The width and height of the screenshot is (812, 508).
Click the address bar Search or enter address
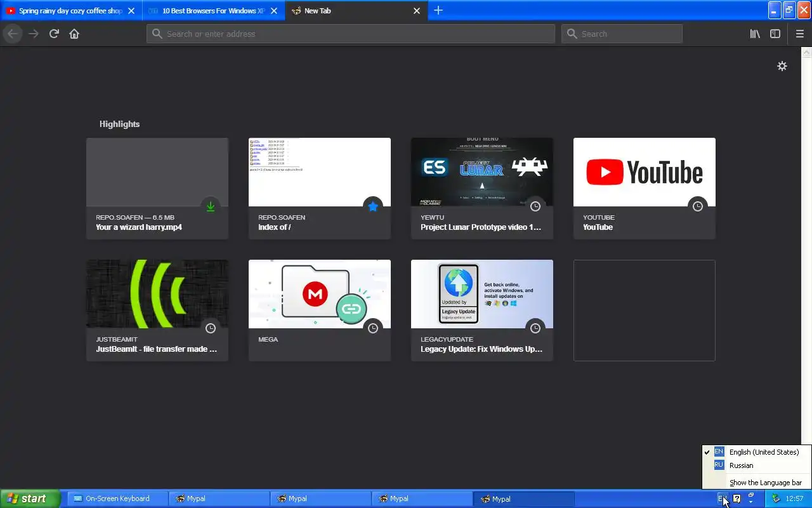[x=351, y=34]
